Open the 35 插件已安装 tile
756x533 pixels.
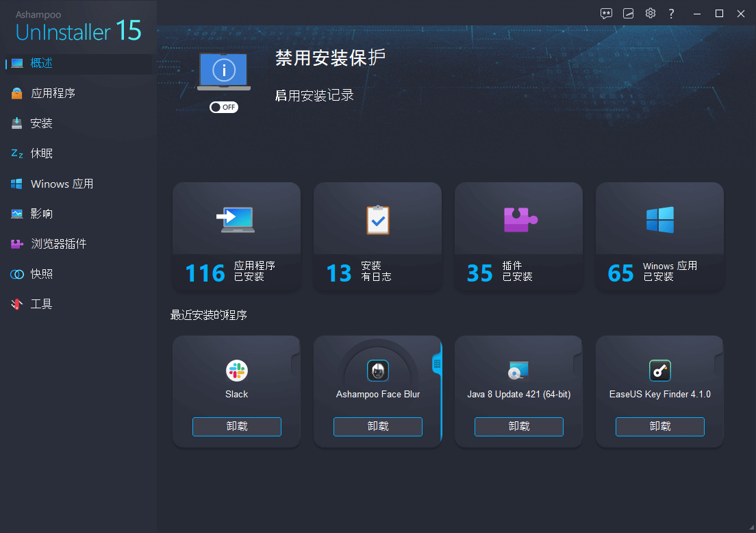519,236
